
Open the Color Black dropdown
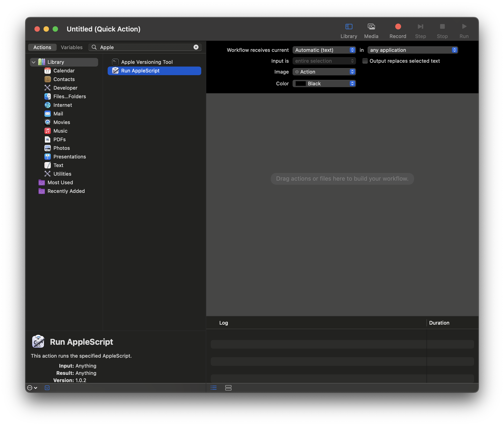pyautogui.click(x=324, y=84)
